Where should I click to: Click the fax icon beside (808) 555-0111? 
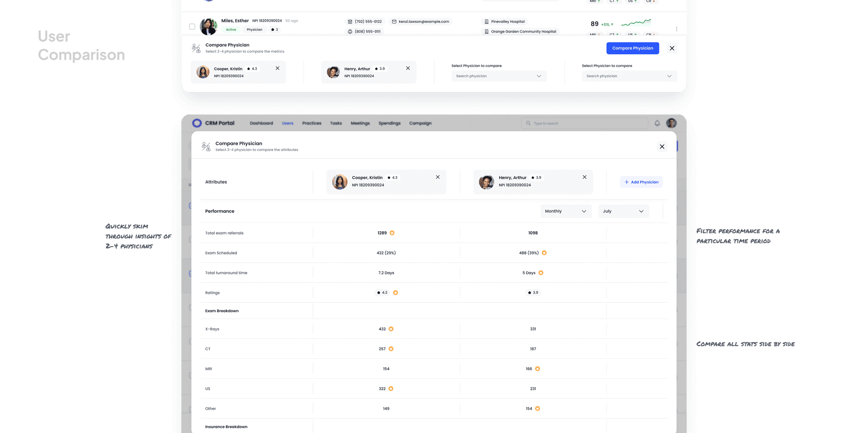(350, 31)
